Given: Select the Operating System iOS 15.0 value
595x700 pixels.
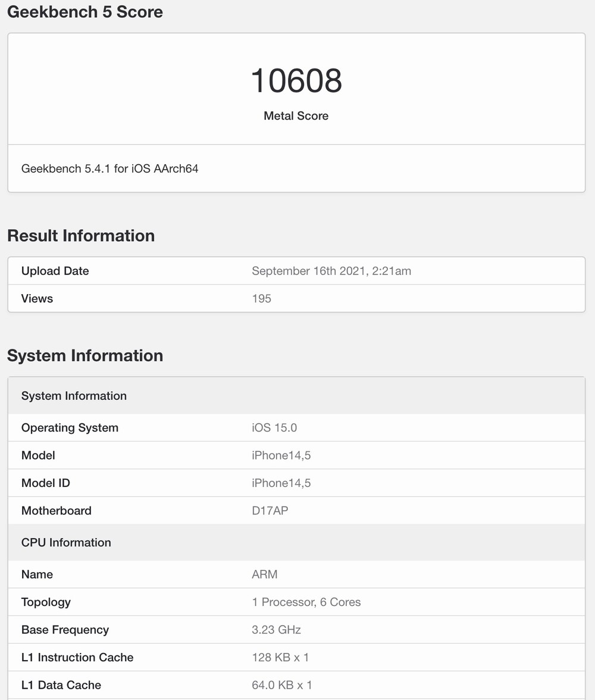Looking at the screenshot, I should tap(274, 427).
